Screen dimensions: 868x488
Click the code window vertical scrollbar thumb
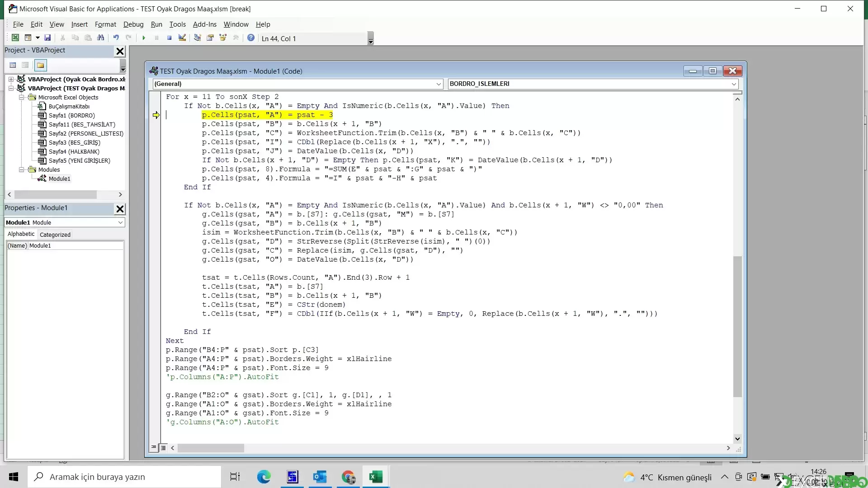click(737, 326)
